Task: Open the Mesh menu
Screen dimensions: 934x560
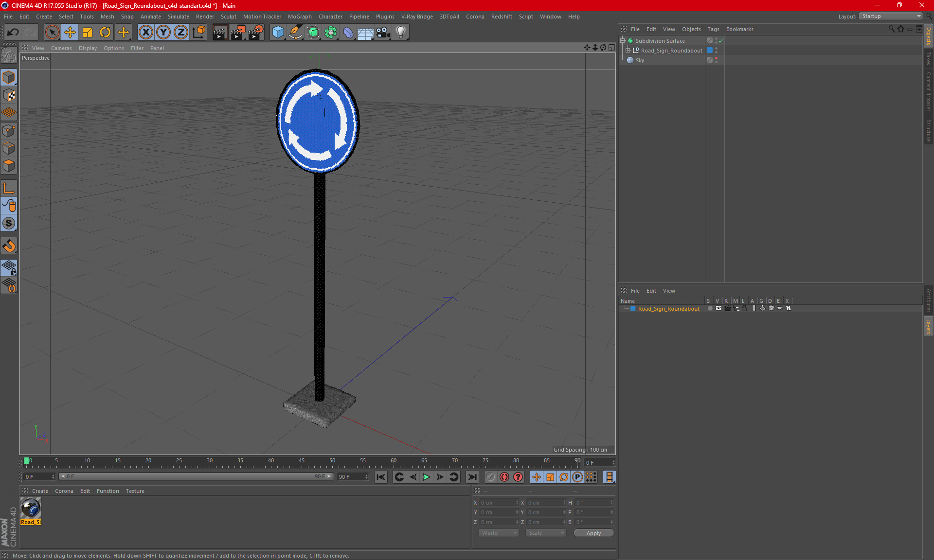Action: [107, 17]
